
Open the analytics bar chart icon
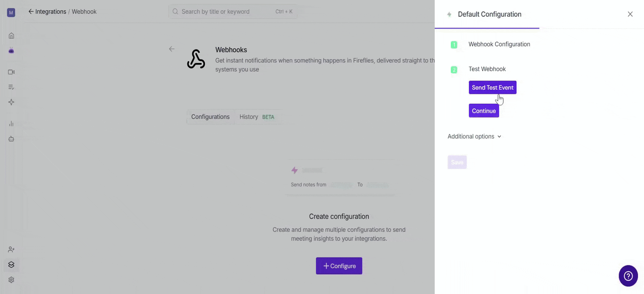(x=11, y=124)
